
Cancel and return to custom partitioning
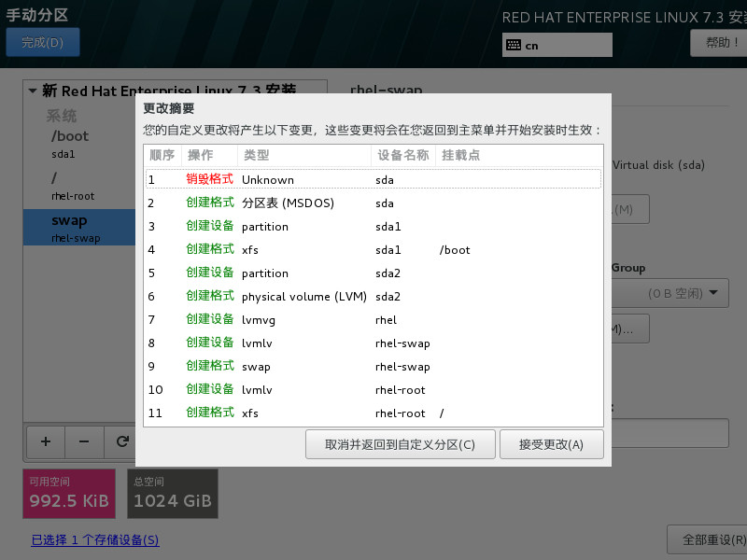pos(401,444)
